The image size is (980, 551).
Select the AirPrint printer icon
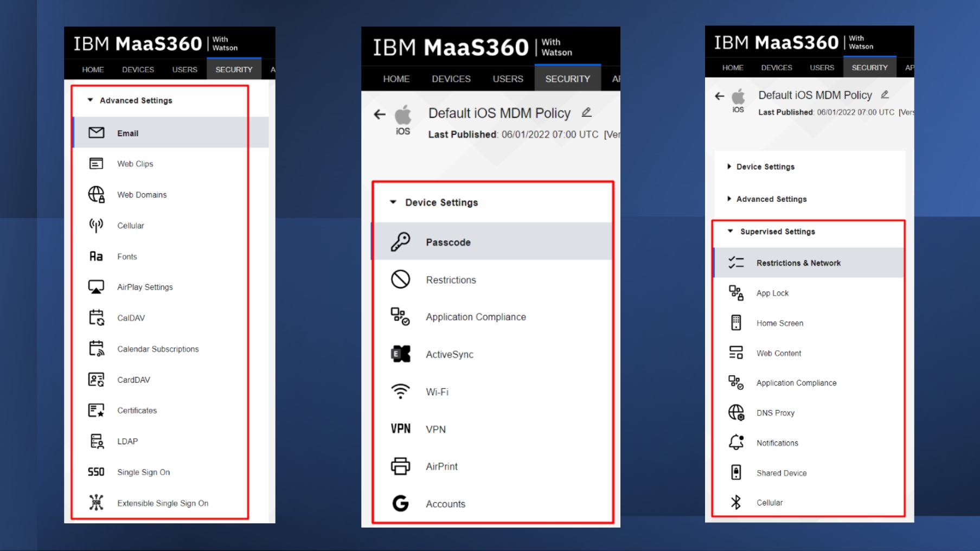[x=400, y=466]
